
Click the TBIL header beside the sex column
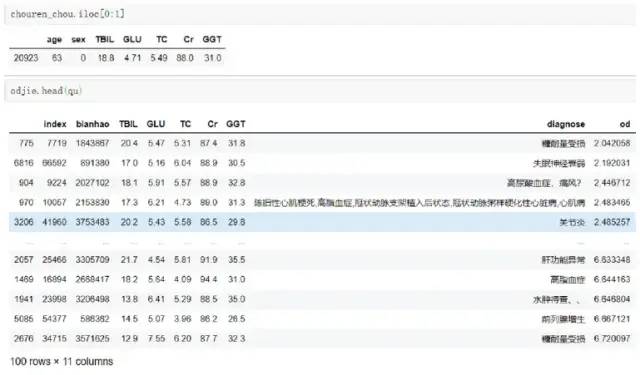(104, 40)
